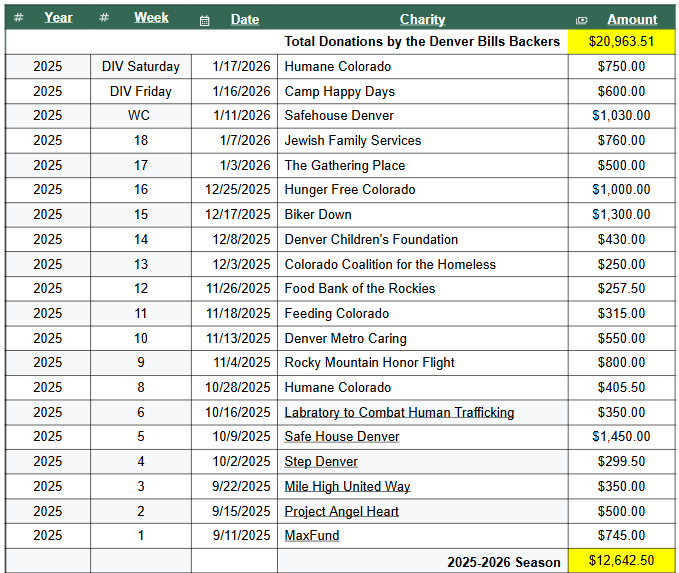
Task: Click the '2025-2026 Season' label
Action: click(504, 562)
